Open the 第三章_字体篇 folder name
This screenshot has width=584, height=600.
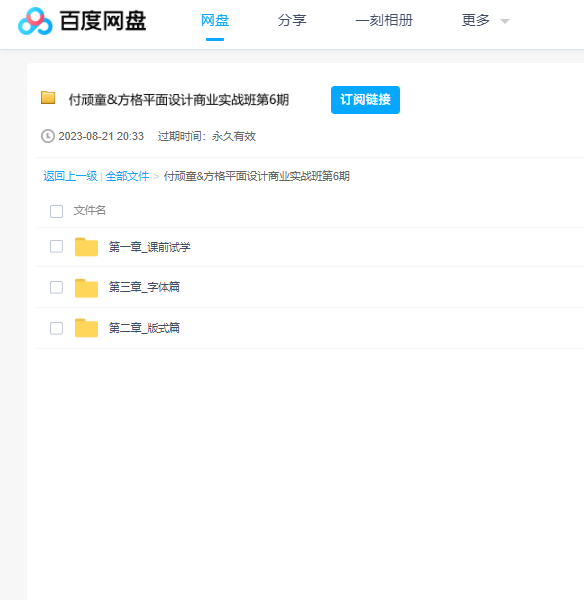coord(144,287)
